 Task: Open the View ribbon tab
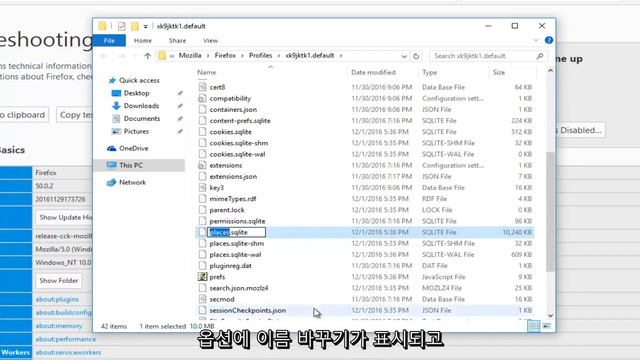pyautogui.click(x=210, y=40)
